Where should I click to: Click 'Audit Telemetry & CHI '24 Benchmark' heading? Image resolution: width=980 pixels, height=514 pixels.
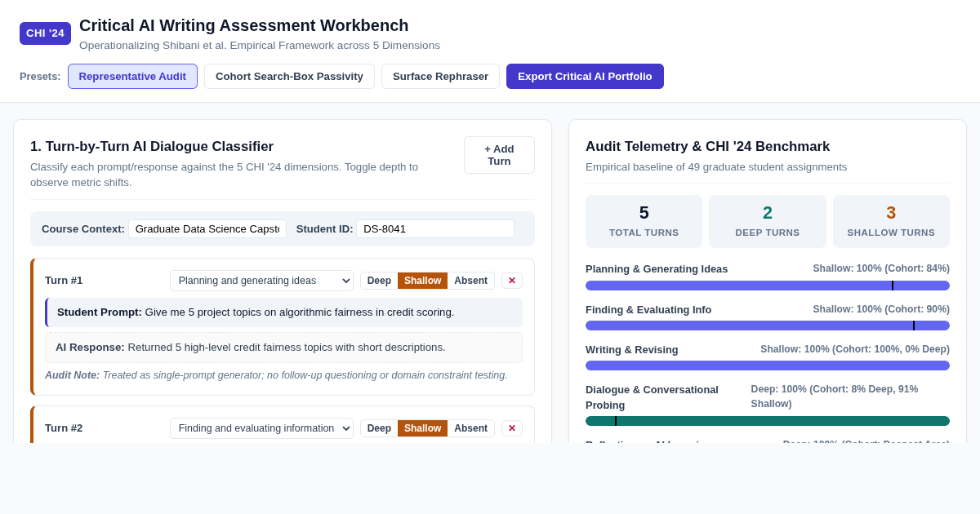click(707, 147)
